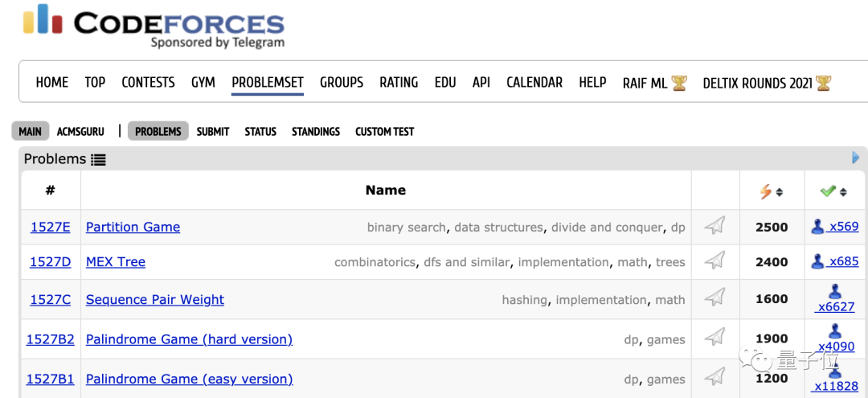Open the CUSTOM TEST tab

click(x=384, y=131)
